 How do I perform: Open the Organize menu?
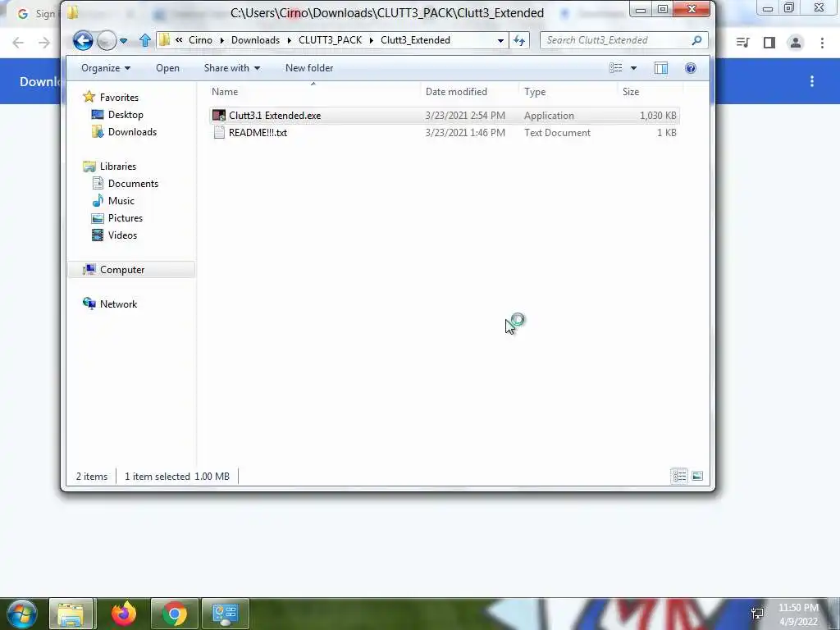(106, 68)
